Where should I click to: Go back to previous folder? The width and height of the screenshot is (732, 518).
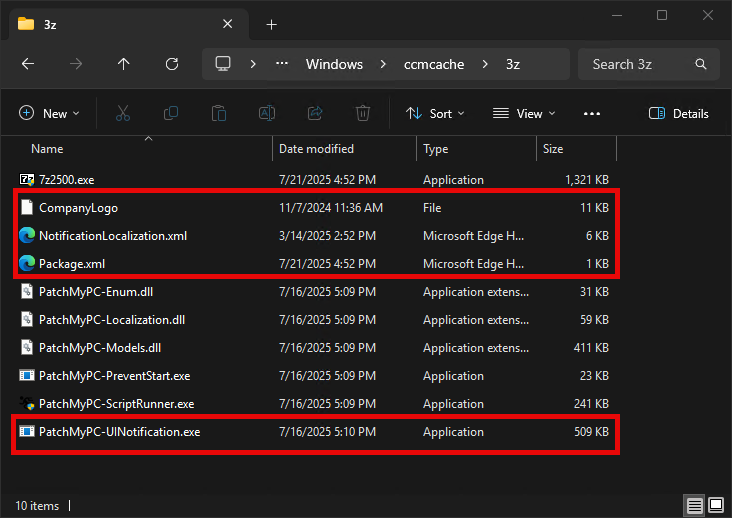pos(28,64)
